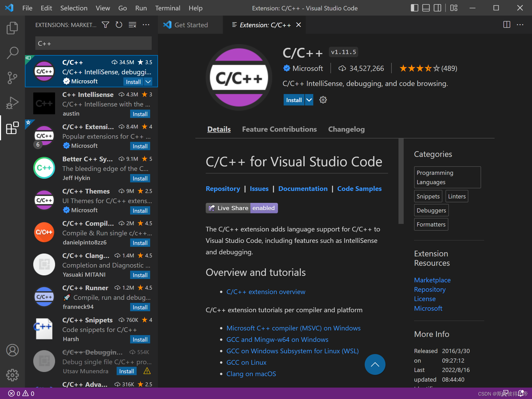Open the Repository link in readme header
This screenshot has height=399, width=532.
pos(223,189)
